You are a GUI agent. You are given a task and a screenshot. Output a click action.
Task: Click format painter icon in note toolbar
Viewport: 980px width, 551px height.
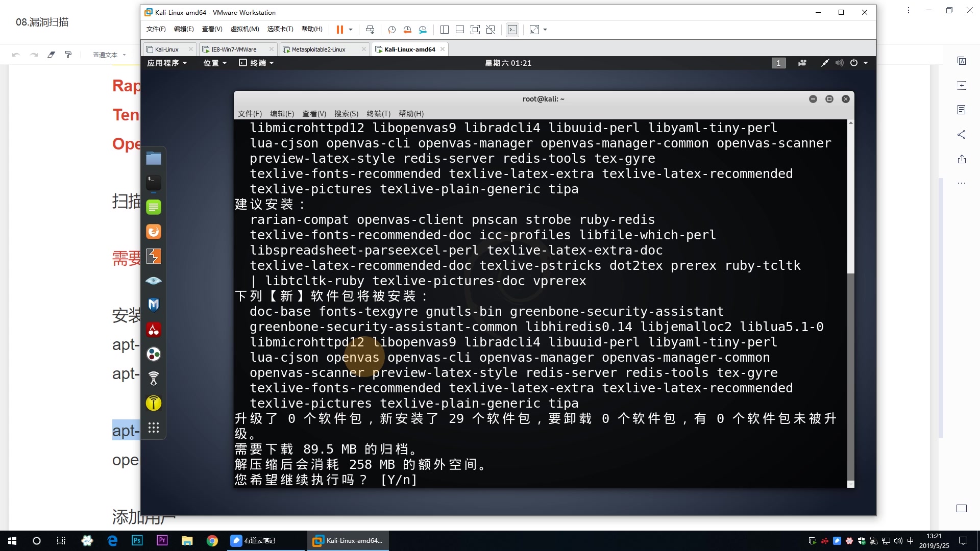tap(68, 55)
